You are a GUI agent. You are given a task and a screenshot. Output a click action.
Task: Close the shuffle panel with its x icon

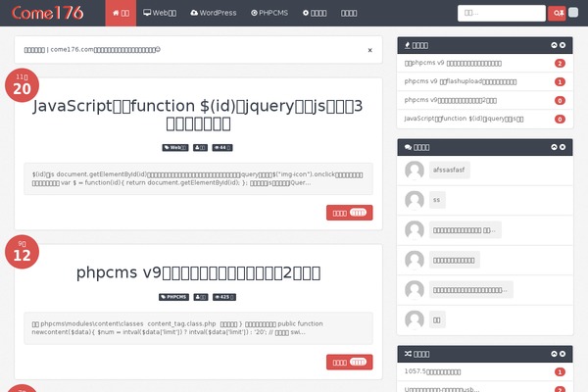coord(563,354)
